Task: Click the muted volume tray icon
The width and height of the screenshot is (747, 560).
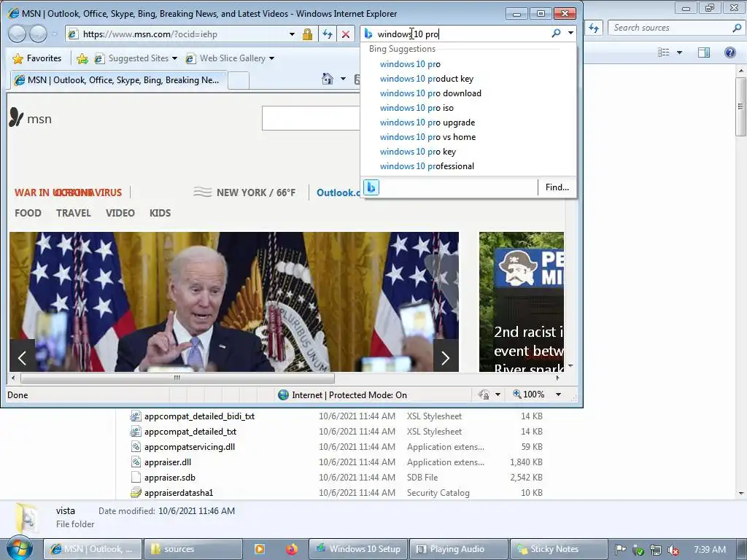Action: coord(673,550)
